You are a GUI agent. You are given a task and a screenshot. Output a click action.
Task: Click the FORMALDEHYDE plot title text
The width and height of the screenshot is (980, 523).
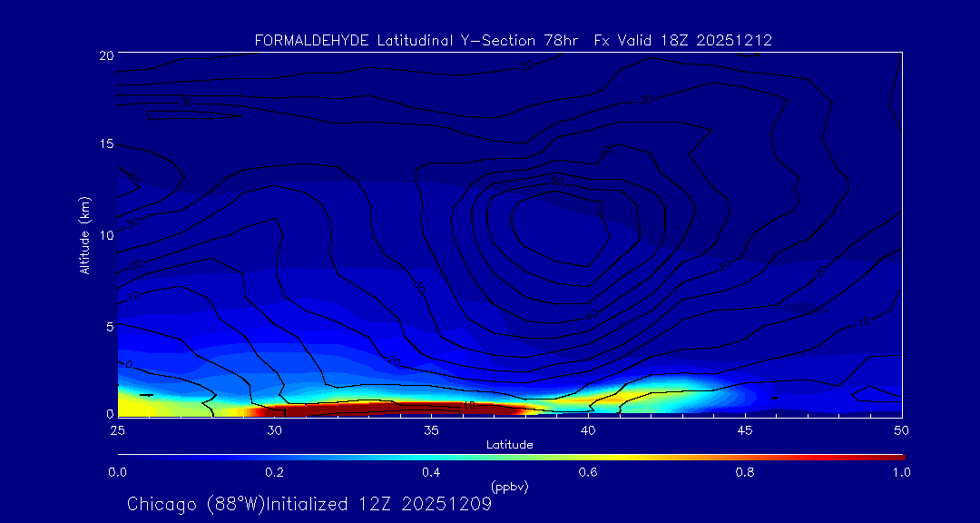[513, 41]
